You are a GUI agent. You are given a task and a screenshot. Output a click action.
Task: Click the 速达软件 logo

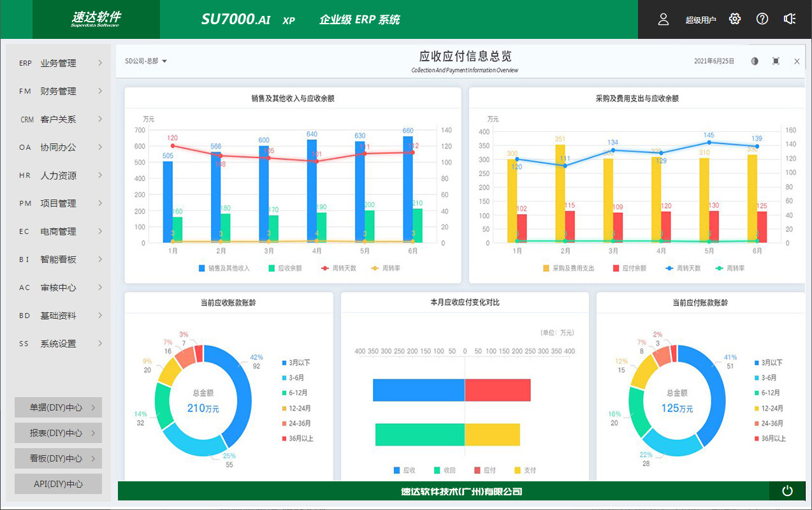tap(96, 19)
